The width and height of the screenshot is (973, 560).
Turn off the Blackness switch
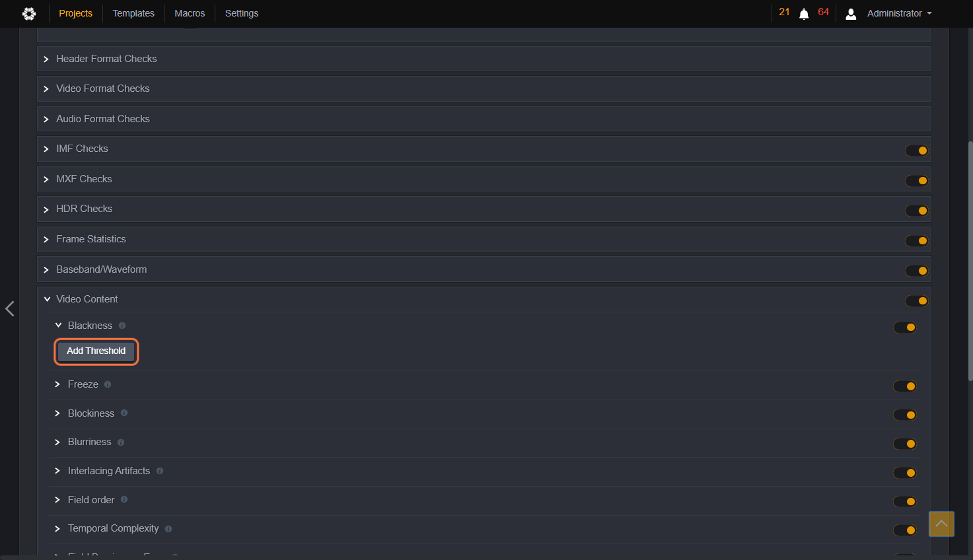[x=904, y=328]
